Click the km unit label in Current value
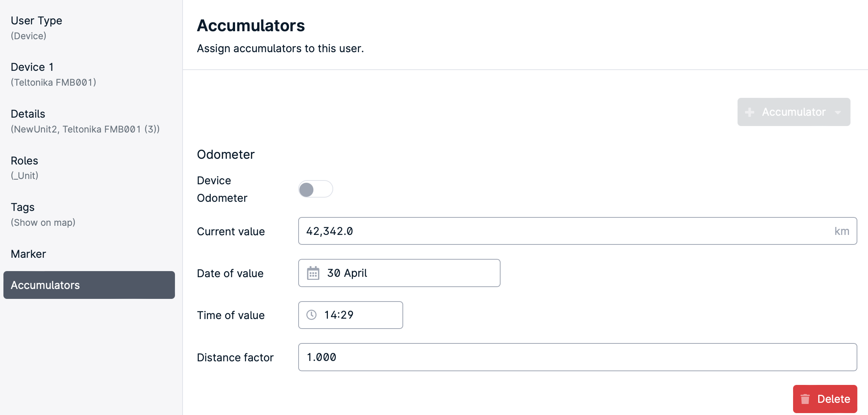 842,231
